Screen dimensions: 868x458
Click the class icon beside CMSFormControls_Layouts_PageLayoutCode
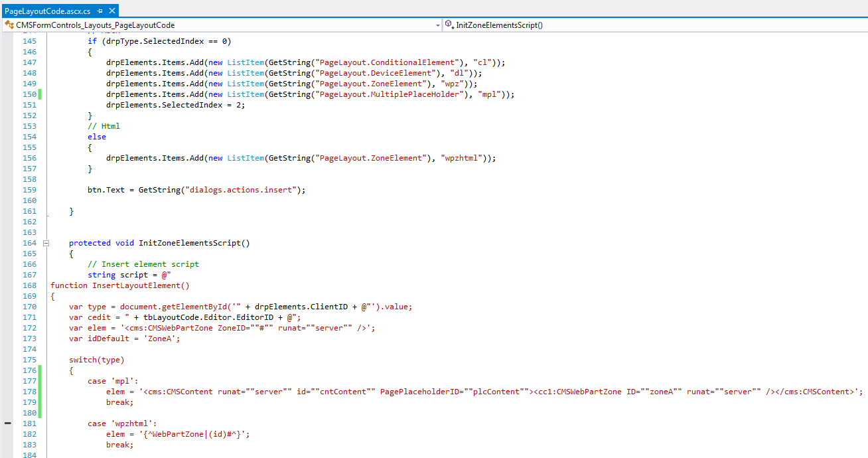[x=9, y=25]
